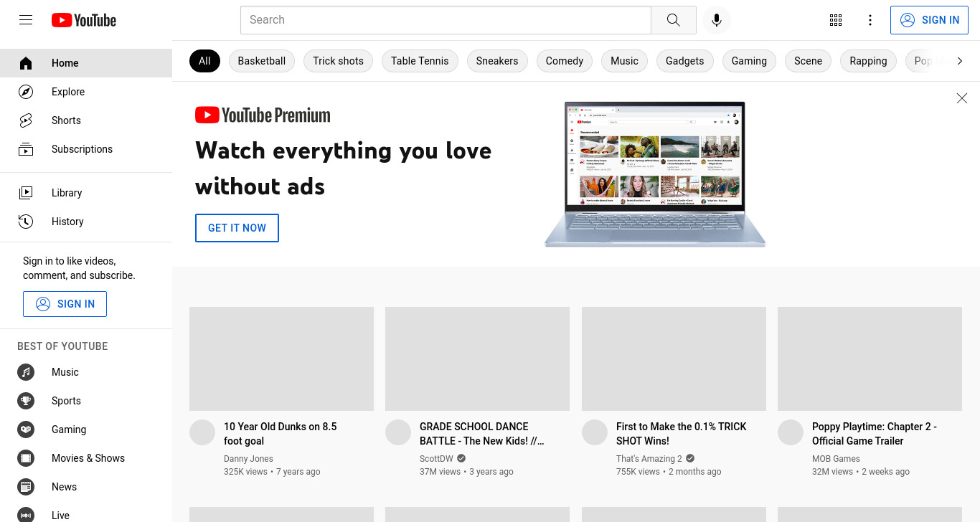Screen dimensions: 980x522
Task: Start voice search with microphone icon
Action: click(x=716, y=20)
